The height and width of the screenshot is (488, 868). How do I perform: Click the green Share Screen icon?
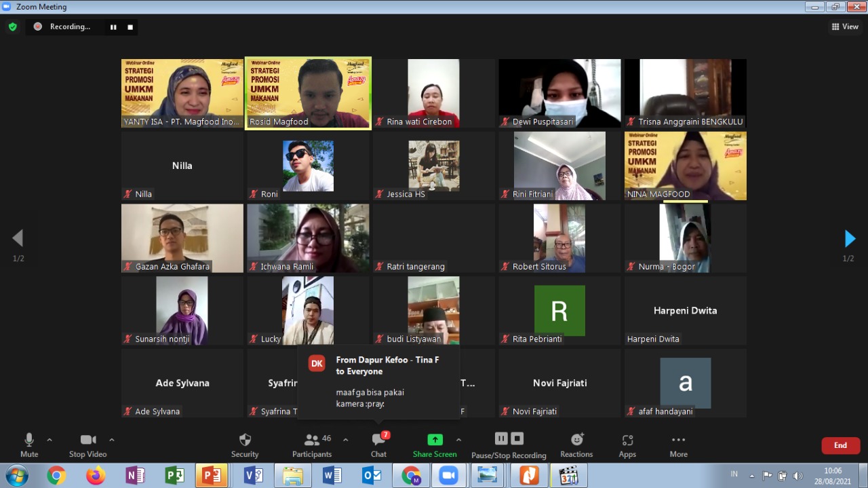[x=435, y=440]
